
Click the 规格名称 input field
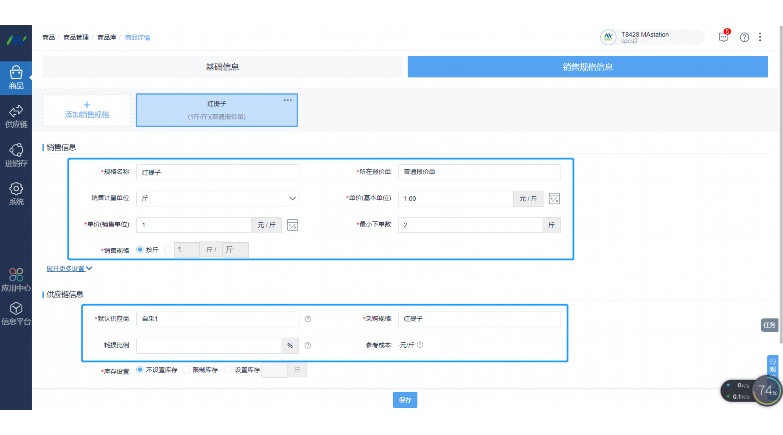(218, 172)
